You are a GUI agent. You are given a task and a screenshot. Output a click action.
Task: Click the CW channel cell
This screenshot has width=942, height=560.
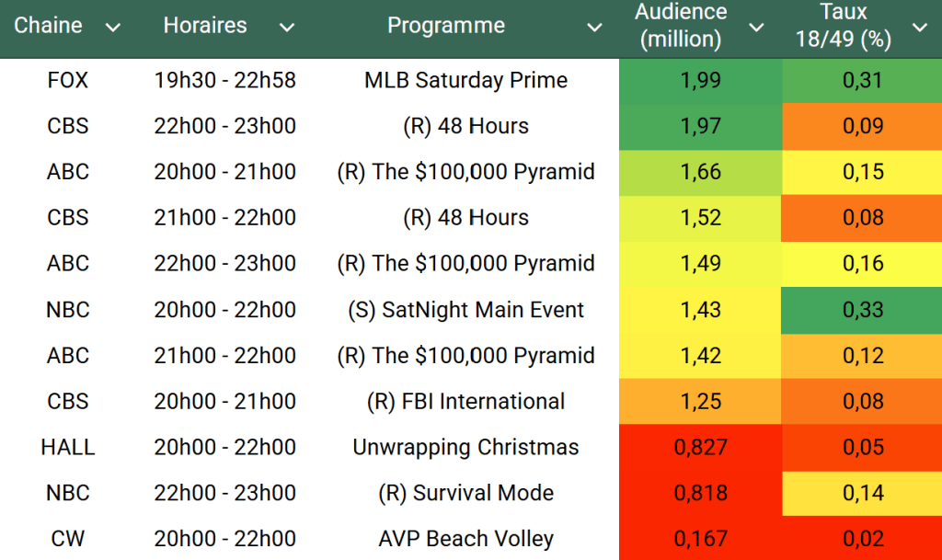point(68,539)
